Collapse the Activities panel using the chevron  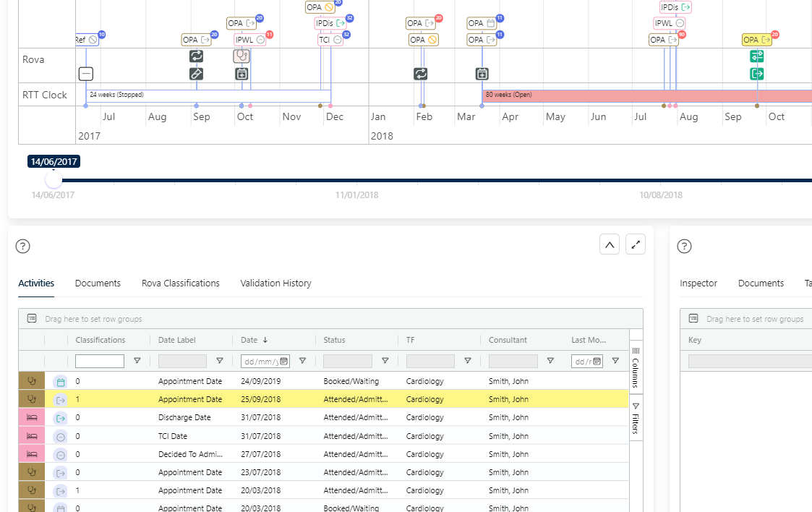pos(610,245)
